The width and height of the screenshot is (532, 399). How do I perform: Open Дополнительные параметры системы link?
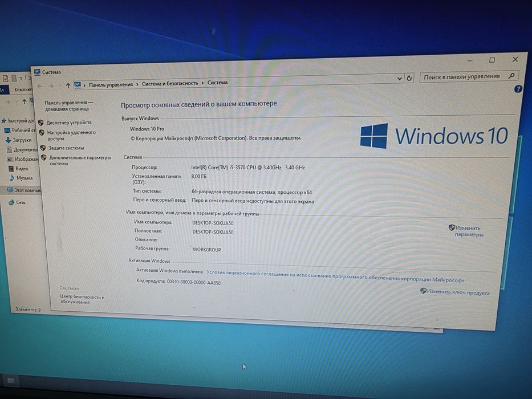80,161
